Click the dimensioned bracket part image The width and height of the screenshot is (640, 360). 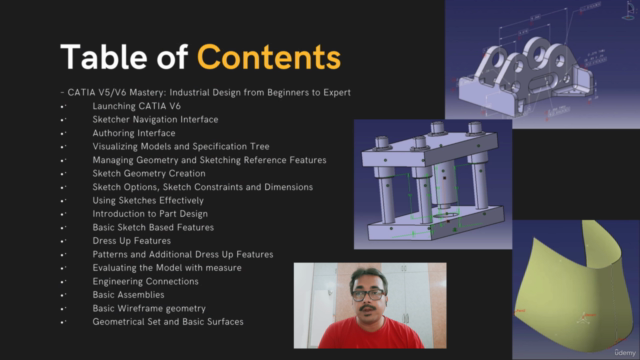tap(542, 64)
